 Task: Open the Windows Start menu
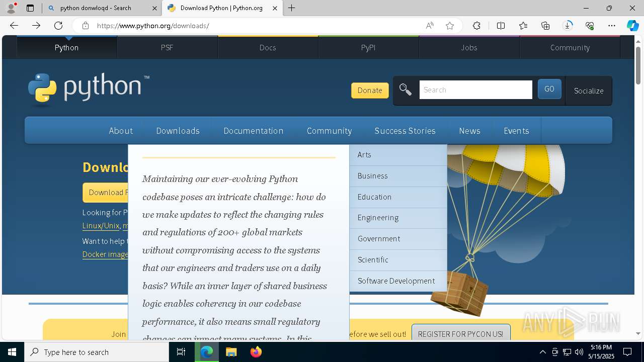pyautogui.click(x=12, y=352)
